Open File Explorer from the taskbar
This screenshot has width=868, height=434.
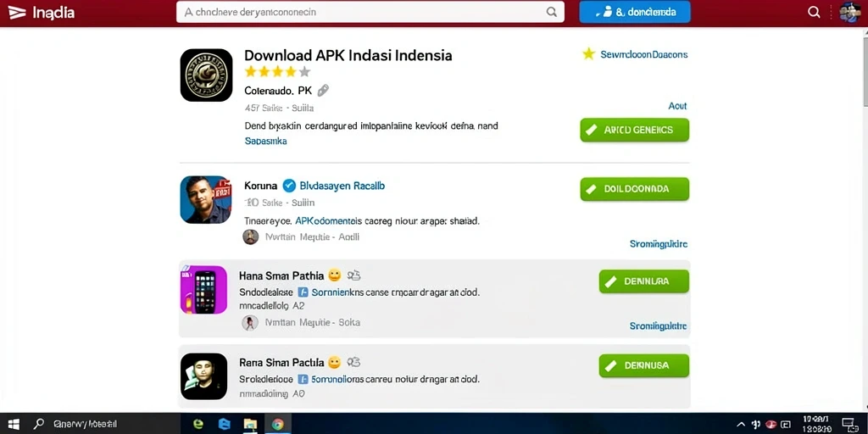pyautogui.click(x=251, y=425)
